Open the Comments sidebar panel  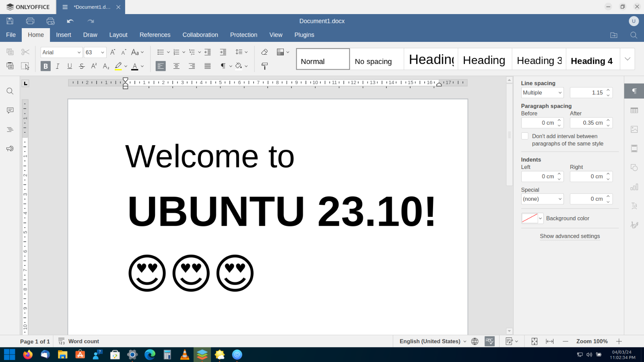10,111
